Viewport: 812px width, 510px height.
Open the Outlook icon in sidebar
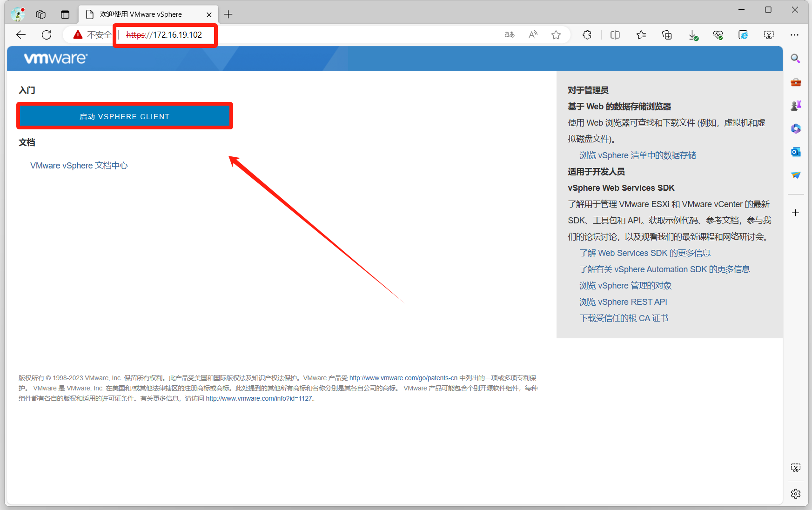click(796, 152)
